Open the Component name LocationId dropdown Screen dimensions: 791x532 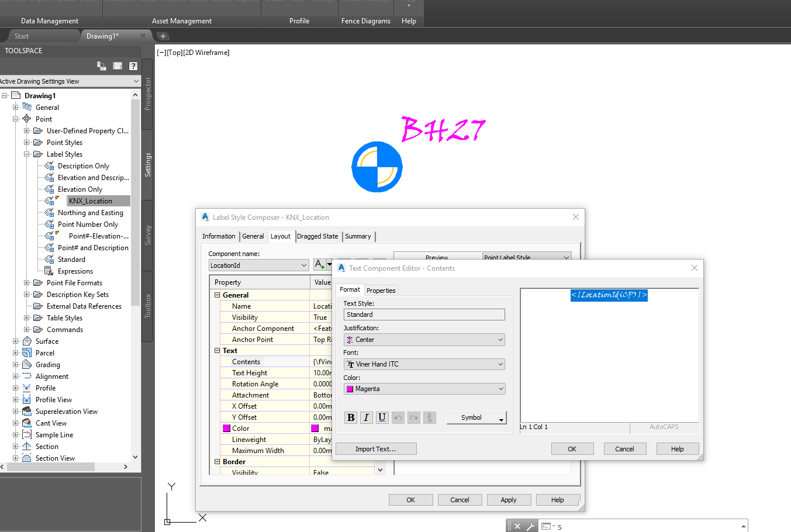305,265
